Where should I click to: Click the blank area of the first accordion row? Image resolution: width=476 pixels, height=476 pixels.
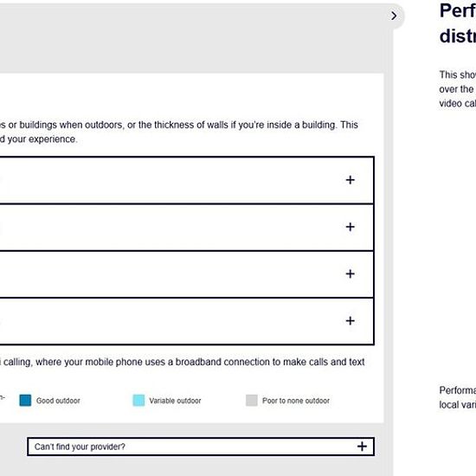tap(170, 180)
